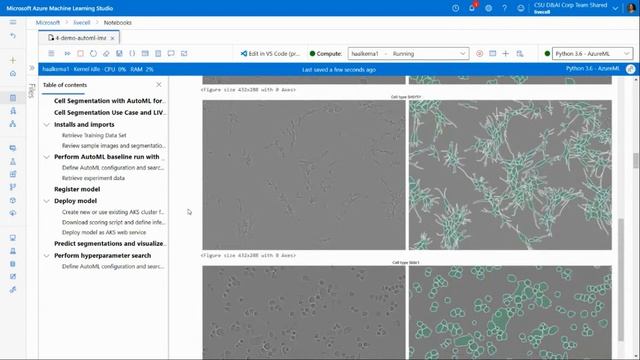Image resolution: width=640 pixels, height=360 pixels.
Task: Go to Create new or use existing AKS cluster
Action: (113, 212)
